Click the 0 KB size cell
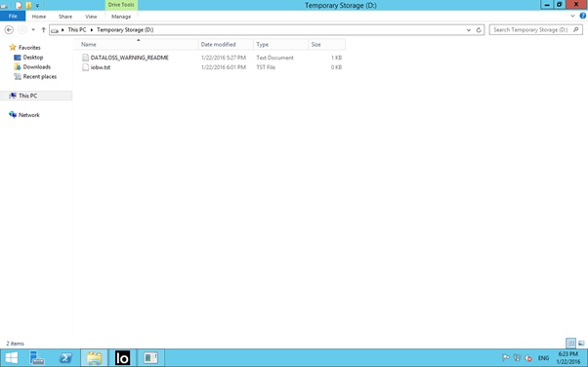This screenshot has height=367, width=588. click(x=336, y=67)
